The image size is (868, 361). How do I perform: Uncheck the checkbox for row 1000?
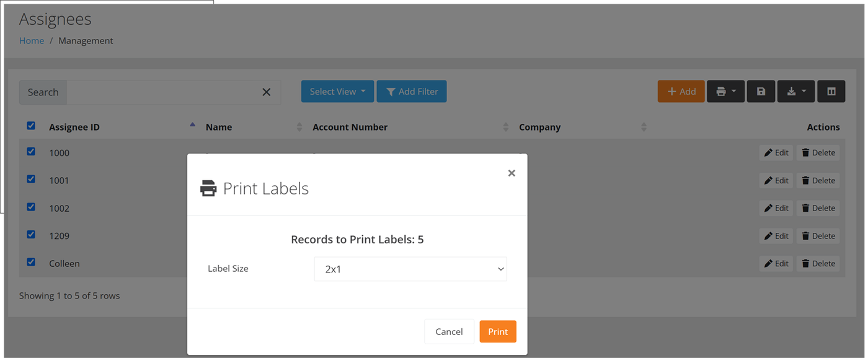point(31,152)
